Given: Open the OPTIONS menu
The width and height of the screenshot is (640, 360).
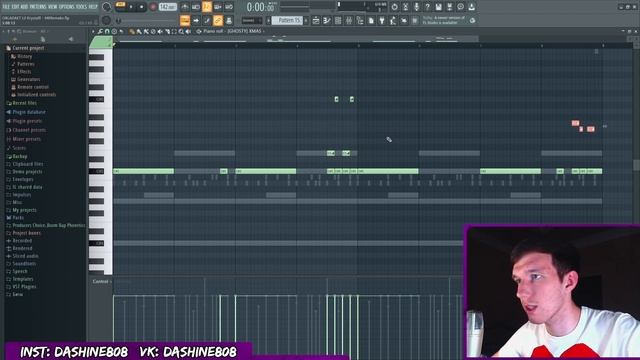Looking at the screenshot, I should 67,7.
